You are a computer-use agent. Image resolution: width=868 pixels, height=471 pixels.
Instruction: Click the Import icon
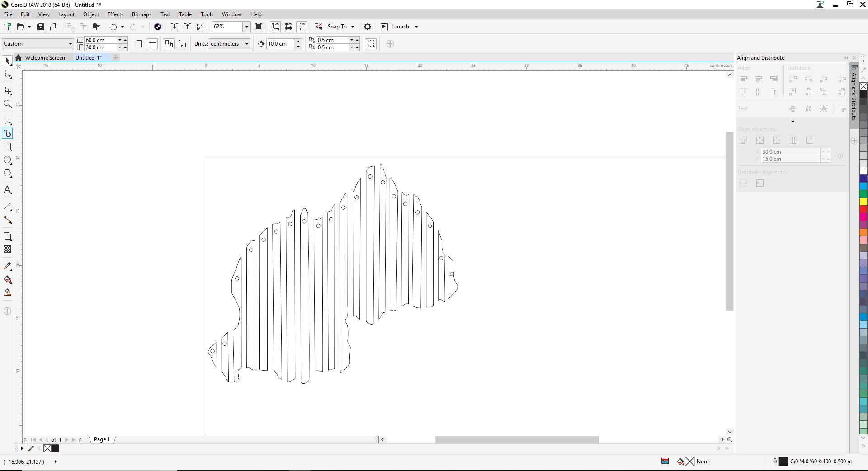[174, 27]
